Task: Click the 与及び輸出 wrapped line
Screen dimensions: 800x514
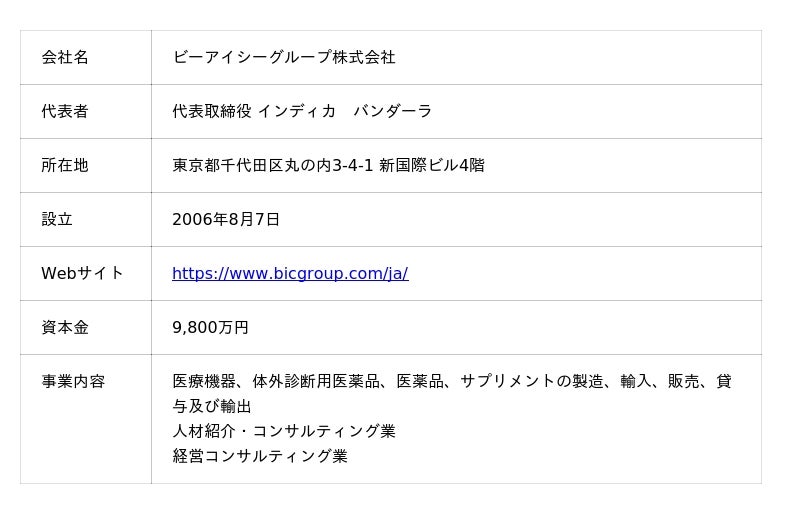Action: 212,407
